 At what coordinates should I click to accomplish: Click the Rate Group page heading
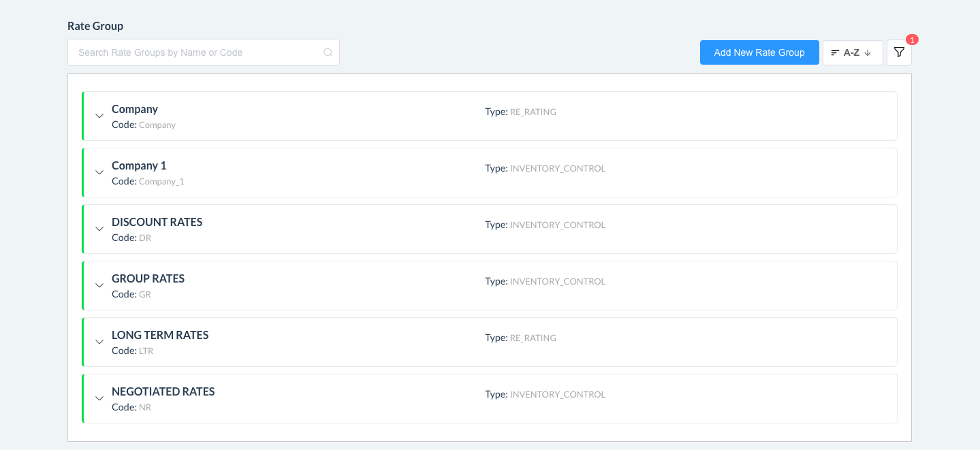click(95, 26)
